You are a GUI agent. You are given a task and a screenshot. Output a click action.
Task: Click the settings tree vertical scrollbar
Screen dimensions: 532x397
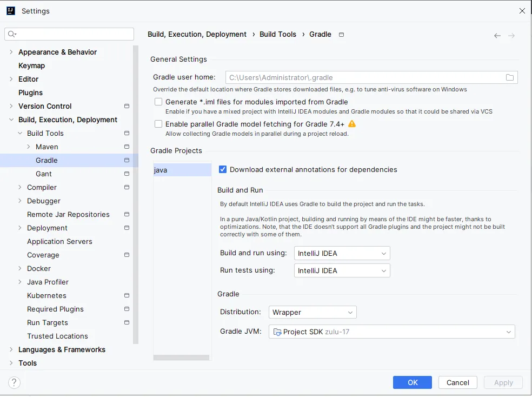136,194
